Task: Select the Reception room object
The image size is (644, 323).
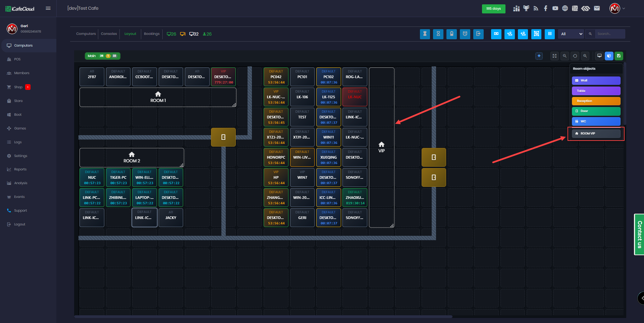Action: pyautogui.click(x=596, y=101)
